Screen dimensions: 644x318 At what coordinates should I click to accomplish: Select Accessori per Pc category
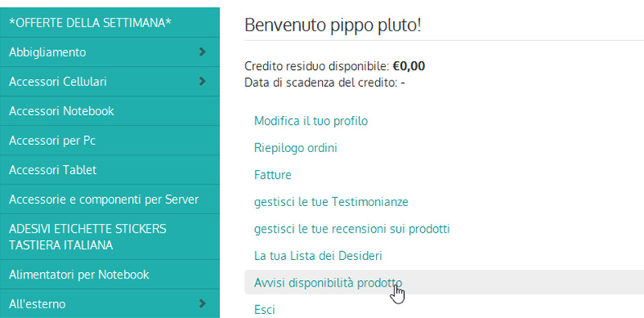(x=109, y=141)
